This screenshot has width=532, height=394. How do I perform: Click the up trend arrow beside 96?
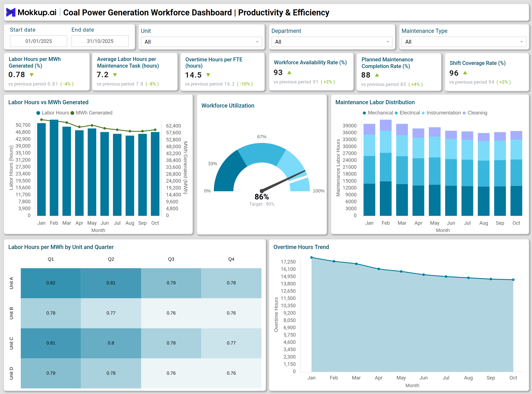click(x=465, y=73)
